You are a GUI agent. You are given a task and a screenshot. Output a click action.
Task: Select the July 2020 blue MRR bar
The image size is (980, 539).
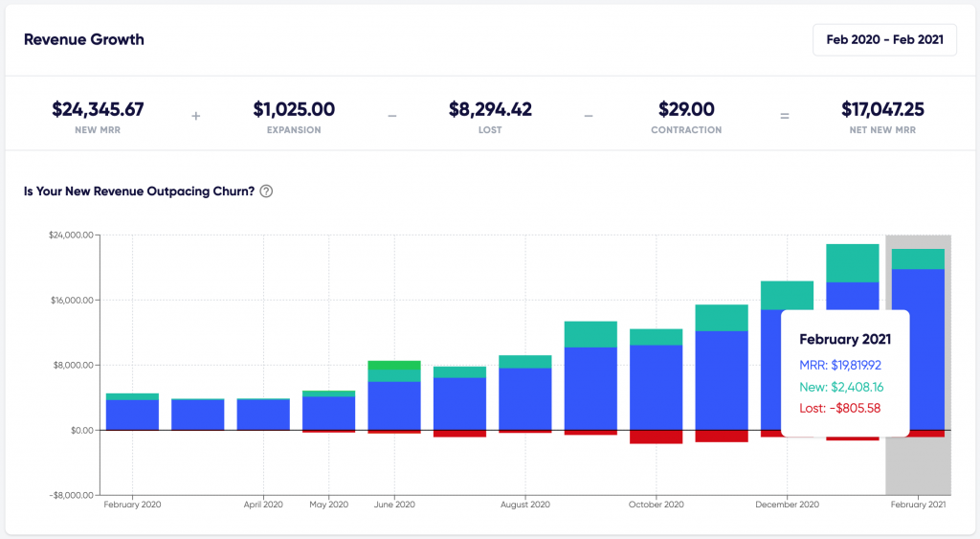(x=460, y=404)
